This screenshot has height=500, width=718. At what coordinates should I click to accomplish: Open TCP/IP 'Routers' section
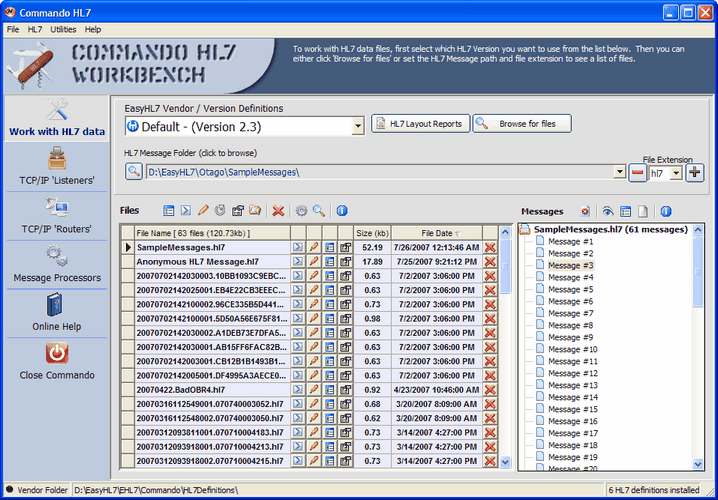click(x=57, y=214)
